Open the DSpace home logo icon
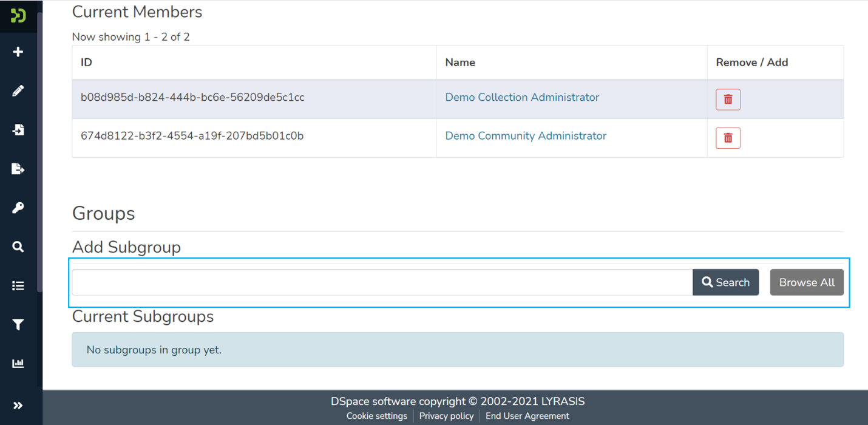The height and width of the screenshot is (425, 868). [18, 16]
